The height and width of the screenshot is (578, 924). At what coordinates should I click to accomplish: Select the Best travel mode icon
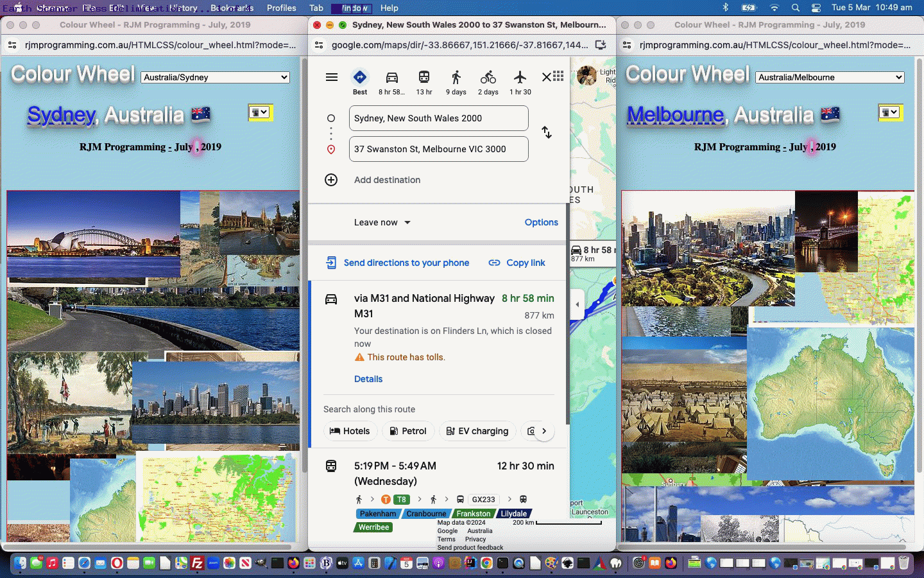pos(360,77)
